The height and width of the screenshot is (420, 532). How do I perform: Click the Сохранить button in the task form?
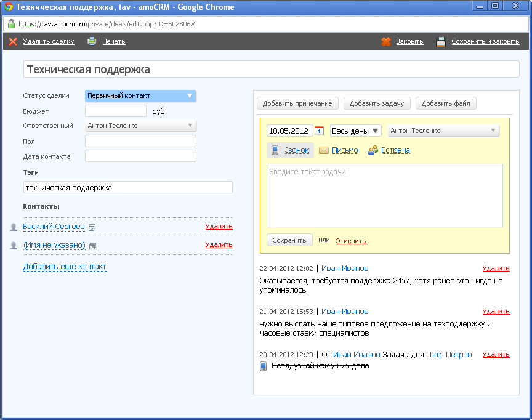point(289,240)
